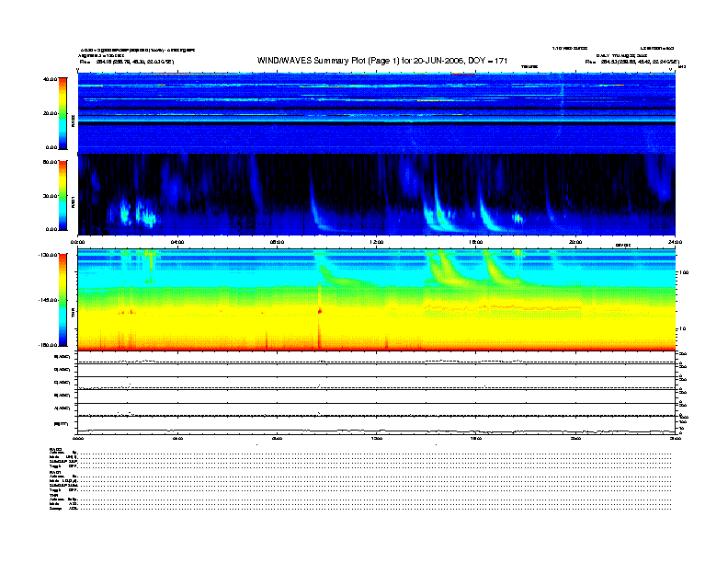Image resolution: width=728 pixels, height=563 pixels.
Task: Click the bright radio burst near 14:00 in RAD1
Action: (438, 216)
